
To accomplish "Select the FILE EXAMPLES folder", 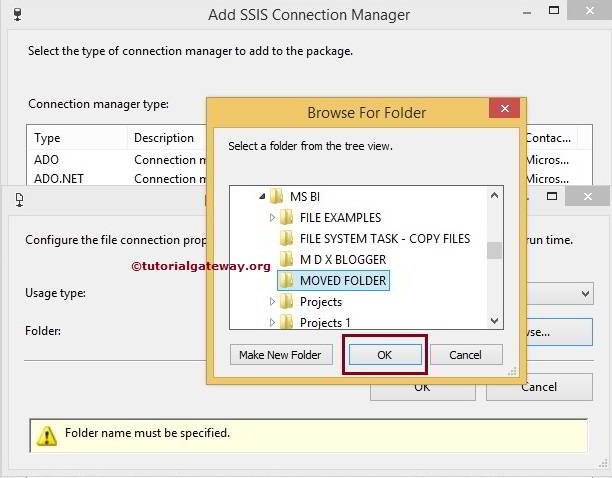I will pyautogui.click(x=340, y=217).
